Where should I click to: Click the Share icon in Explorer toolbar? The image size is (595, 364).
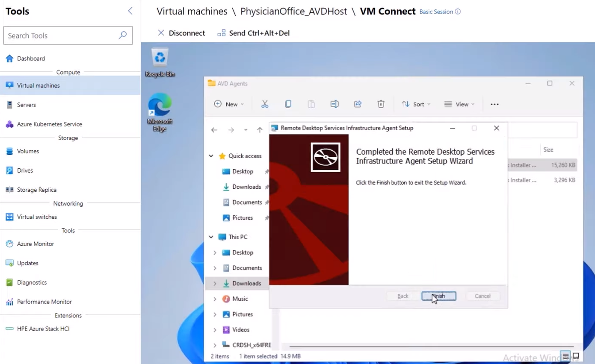(358, 104)
